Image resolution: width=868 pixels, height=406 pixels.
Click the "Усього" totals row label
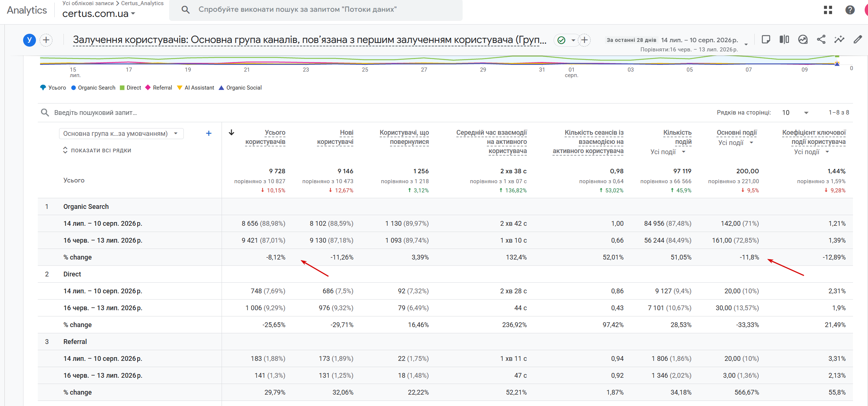[x=74, y=180]
